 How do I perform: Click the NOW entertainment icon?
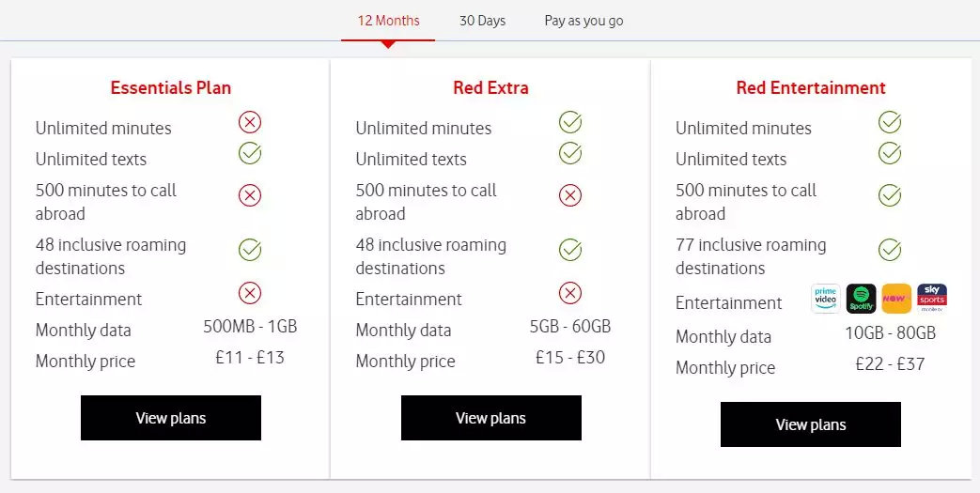pos(896,299)
